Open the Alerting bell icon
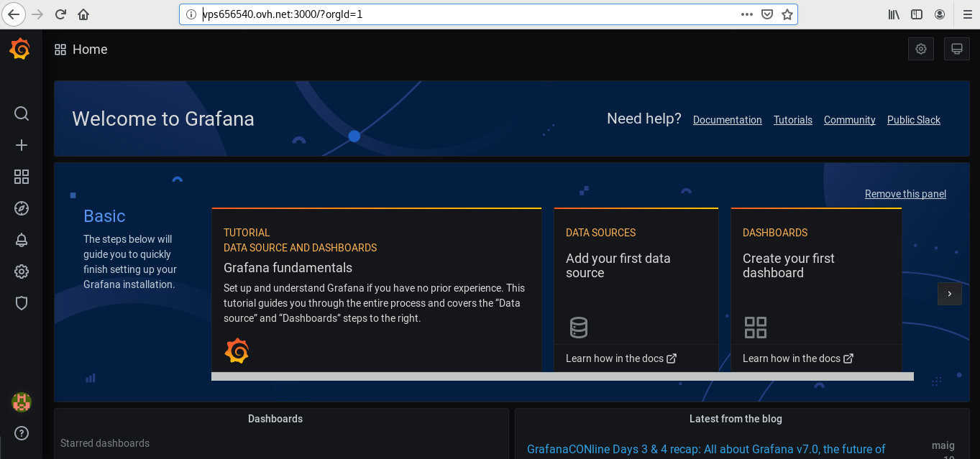This screenshot has width=980, height=459. (22, 240)
